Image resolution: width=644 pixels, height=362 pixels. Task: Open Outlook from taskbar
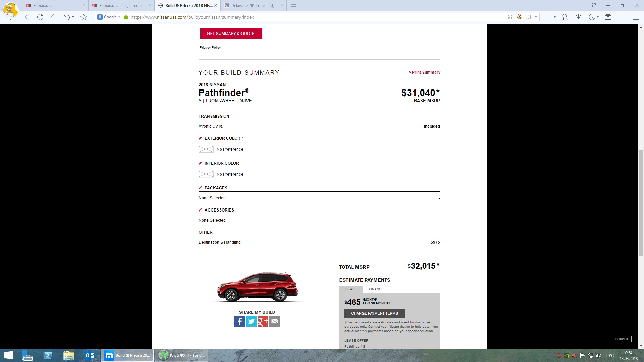90,355
